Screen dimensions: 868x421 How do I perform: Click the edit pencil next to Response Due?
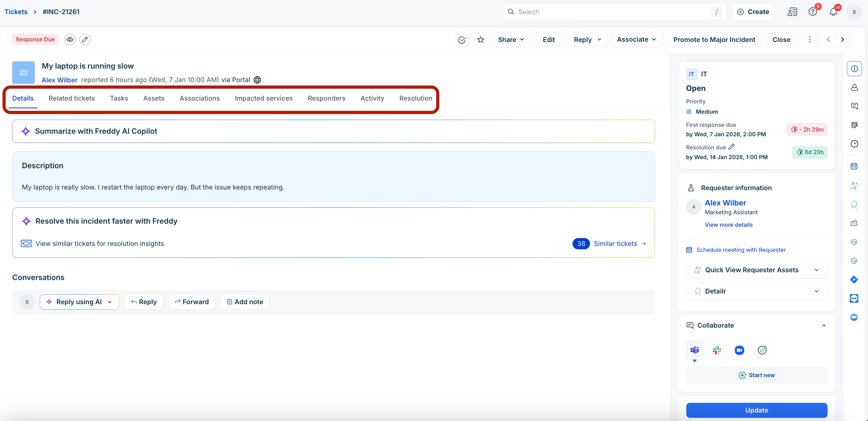pos(85,39)
